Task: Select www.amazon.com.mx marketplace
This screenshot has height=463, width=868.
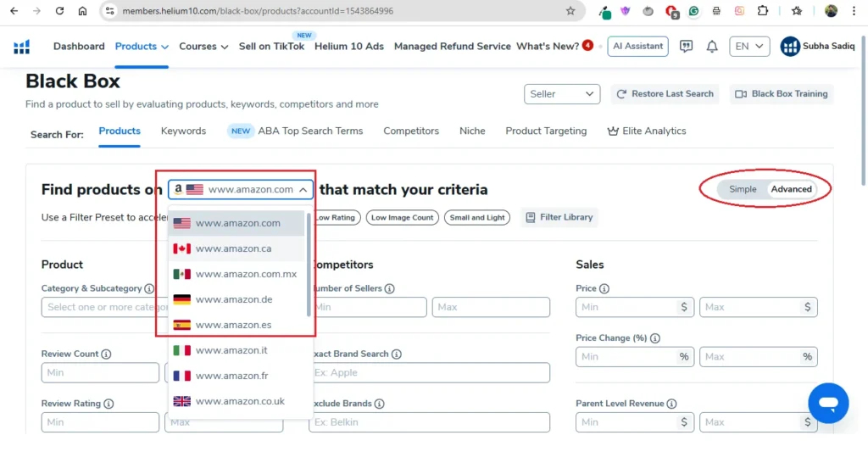Action: pyautogui.click(x=236, y=274)
